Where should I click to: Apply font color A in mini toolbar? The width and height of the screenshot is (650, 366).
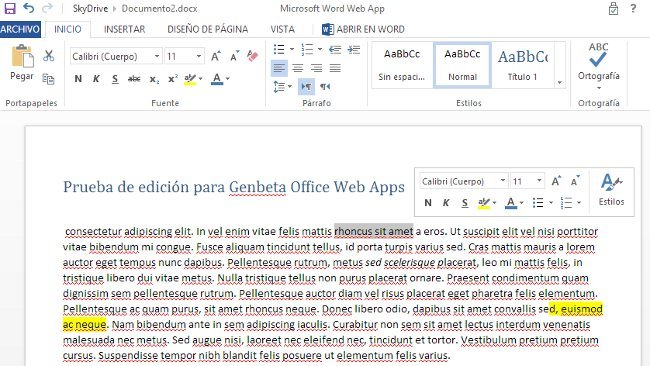pyautogui.click(x=511, y=203)
